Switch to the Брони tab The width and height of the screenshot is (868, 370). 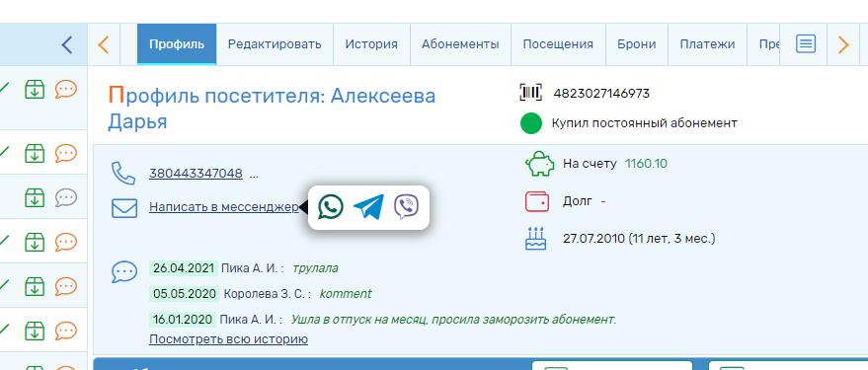click(x=637, y=44)
